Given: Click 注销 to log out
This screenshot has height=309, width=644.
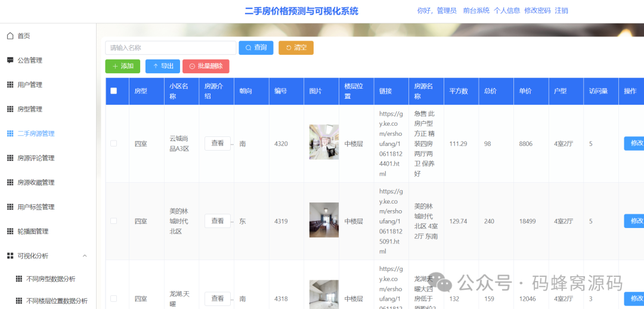Looking at the screenshot, I should 562,11.
